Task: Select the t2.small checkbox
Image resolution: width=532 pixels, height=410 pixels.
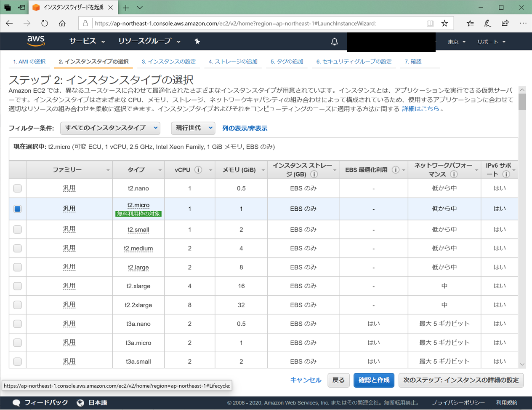Action: click(x=17, y=230)
